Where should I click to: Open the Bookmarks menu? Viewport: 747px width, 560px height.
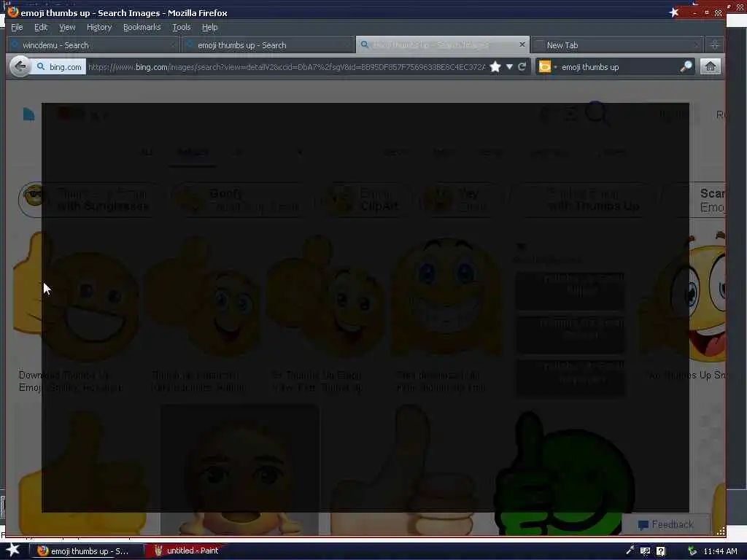[x=142, y=27]
